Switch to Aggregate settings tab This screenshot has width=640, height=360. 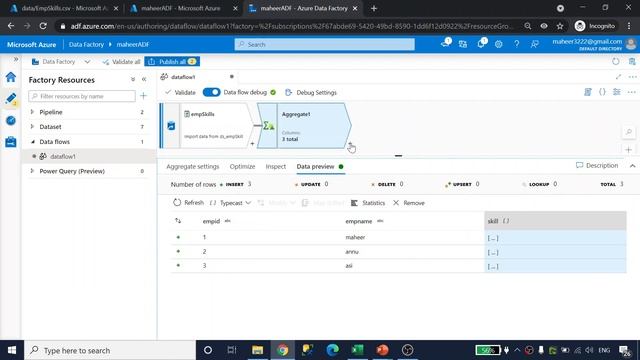pyautogui.click(x=193, y=167)
